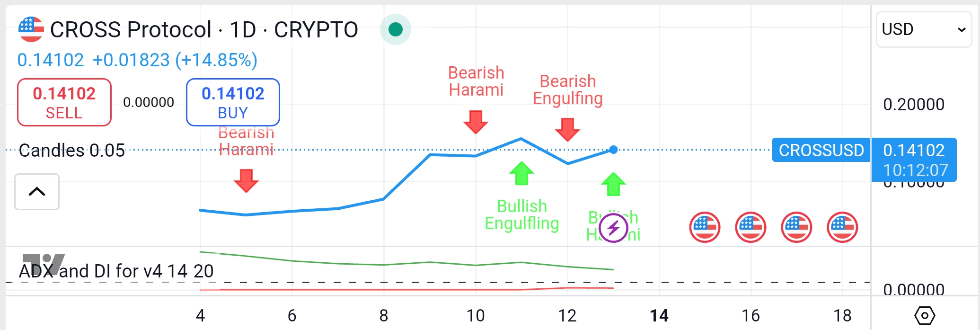Open chart settings hexagon icon
Image resolution: width=980 pixels, height=330 pixels.
[x=925, y=315]
